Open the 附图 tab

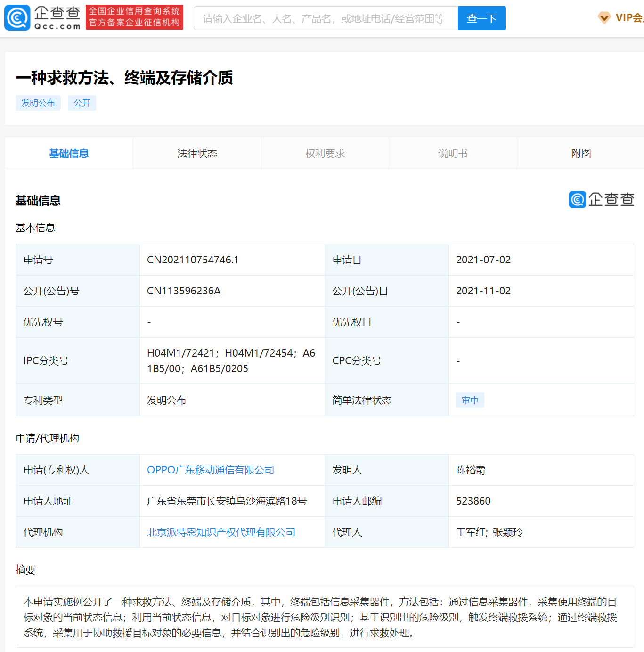[580, 154]
